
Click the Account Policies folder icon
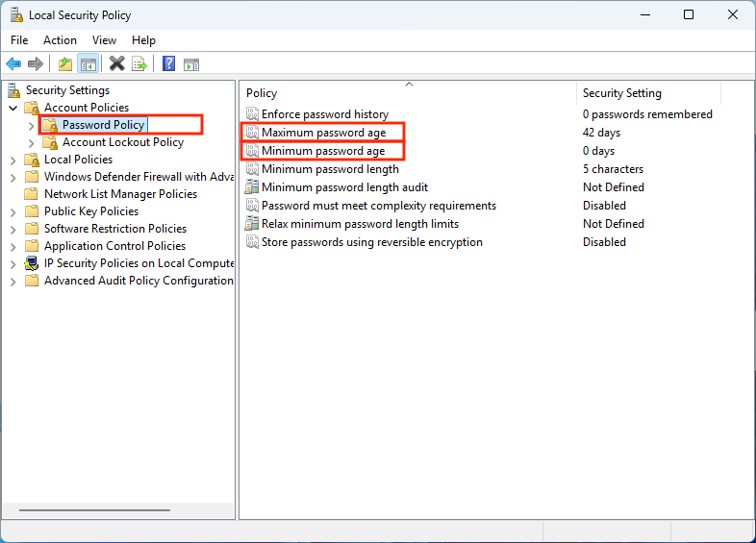(x=32, y=108)
